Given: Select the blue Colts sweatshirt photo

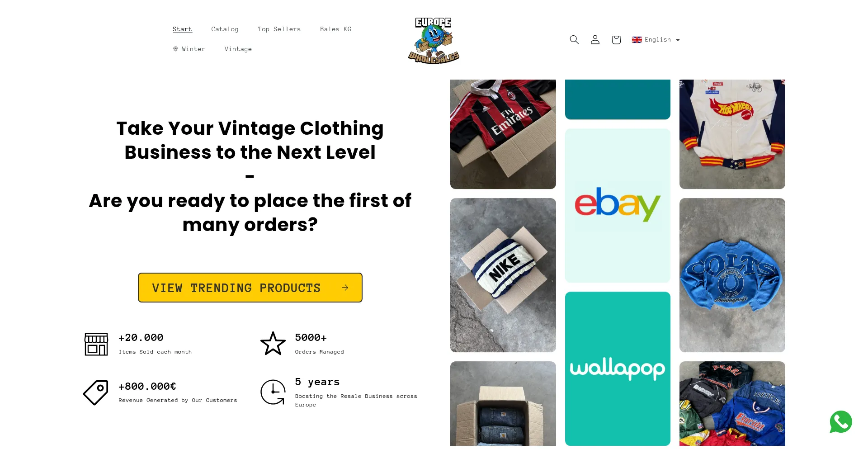Looking at the screenshot, I should tap(732, 275).
